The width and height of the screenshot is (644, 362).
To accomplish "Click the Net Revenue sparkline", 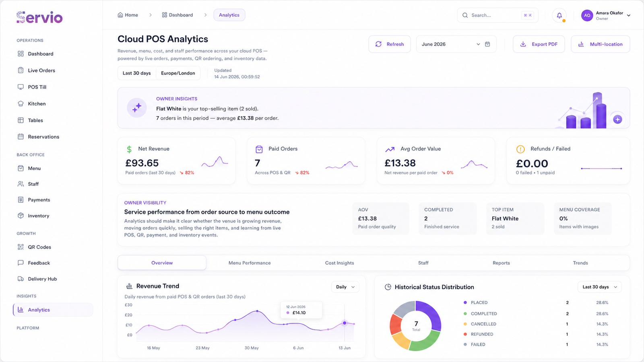I will point(215,162).
